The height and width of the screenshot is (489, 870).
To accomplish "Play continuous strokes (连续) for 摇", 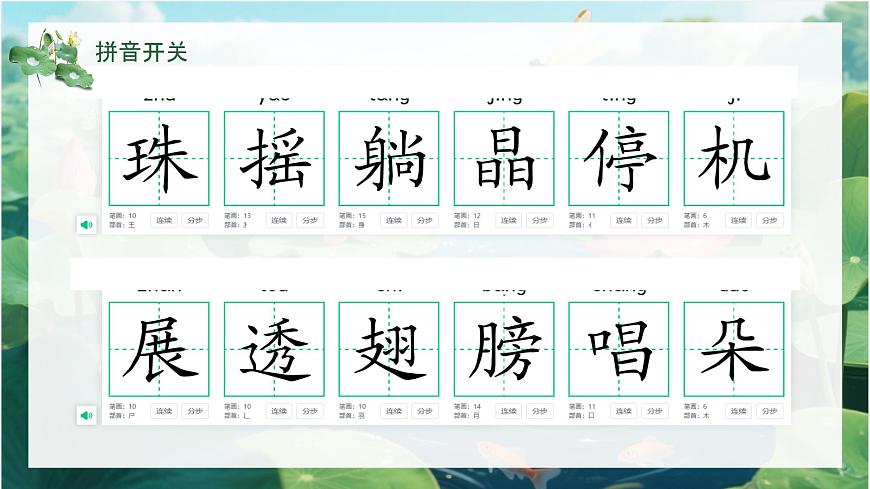I will (279, 220).
